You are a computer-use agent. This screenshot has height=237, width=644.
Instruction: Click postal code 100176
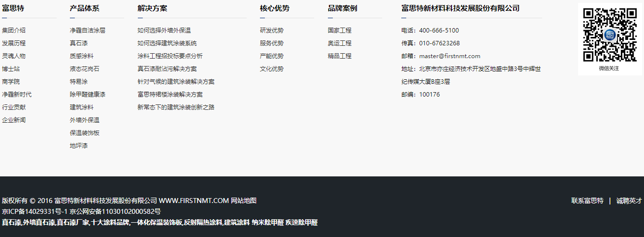point(430,95)
